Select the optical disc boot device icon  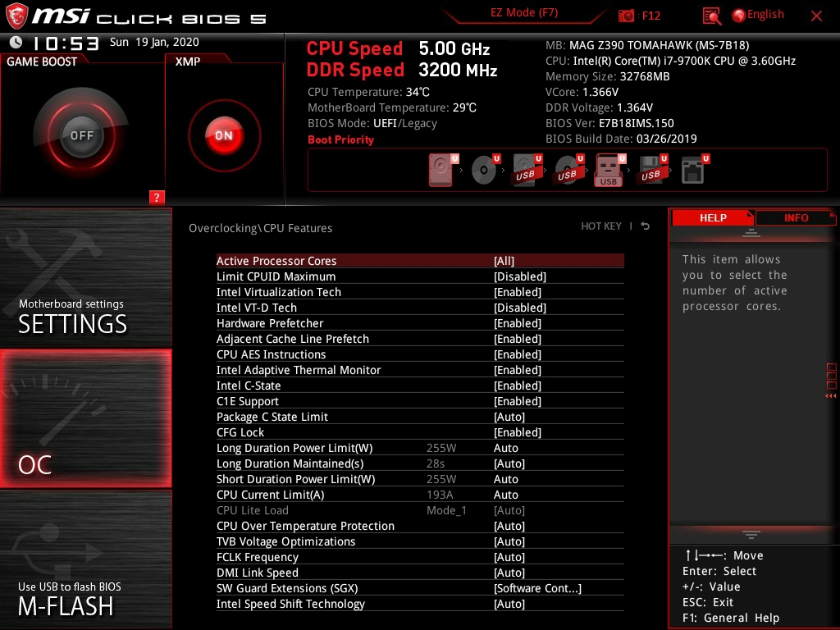[486, 170]
